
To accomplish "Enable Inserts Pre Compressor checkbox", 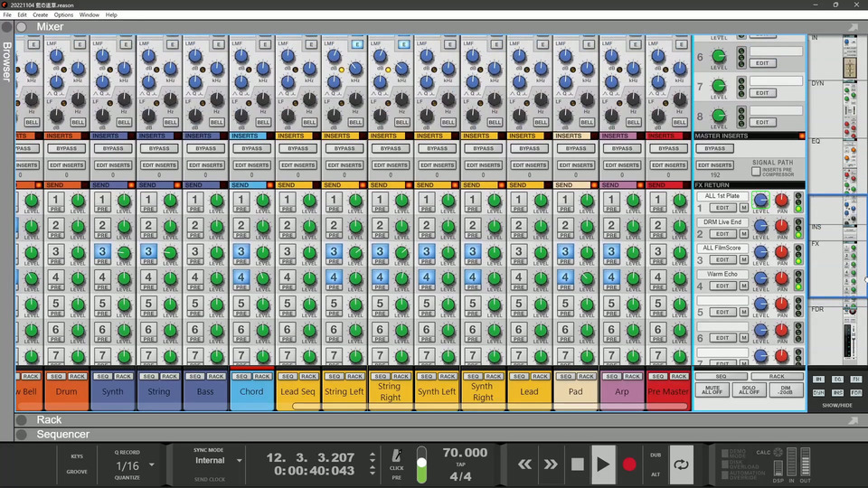I will click(x=756, y=171).
